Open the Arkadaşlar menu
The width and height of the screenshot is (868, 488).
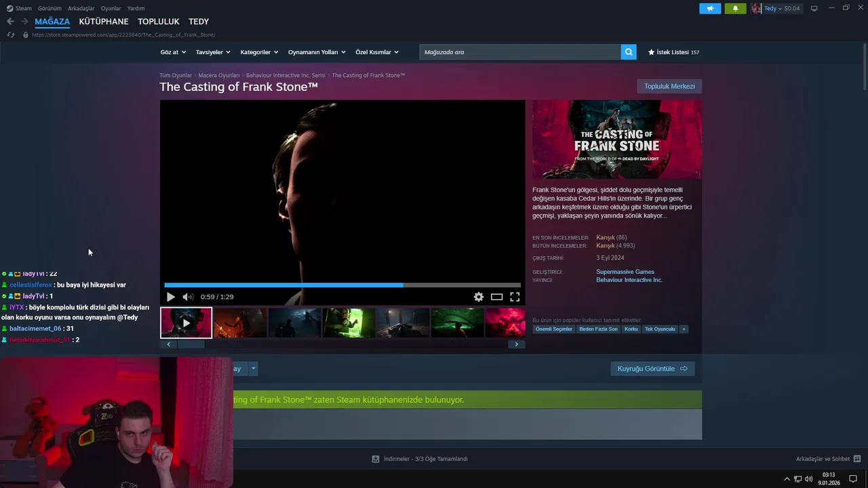(81, 8)
